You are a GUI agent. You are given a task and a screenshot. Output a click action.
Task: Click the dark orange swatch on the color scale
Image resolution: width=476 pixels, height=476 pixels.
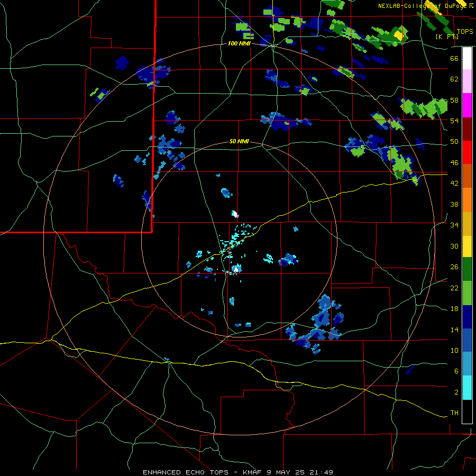click(467, 176)
